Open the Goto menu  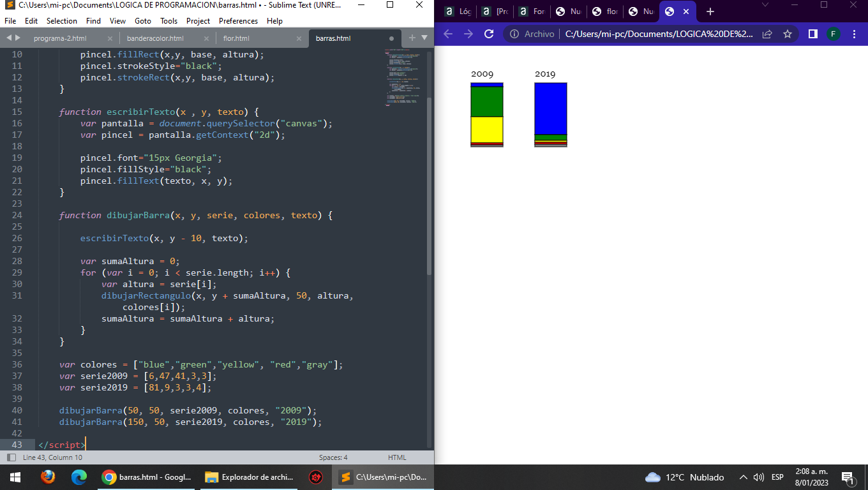143,20
